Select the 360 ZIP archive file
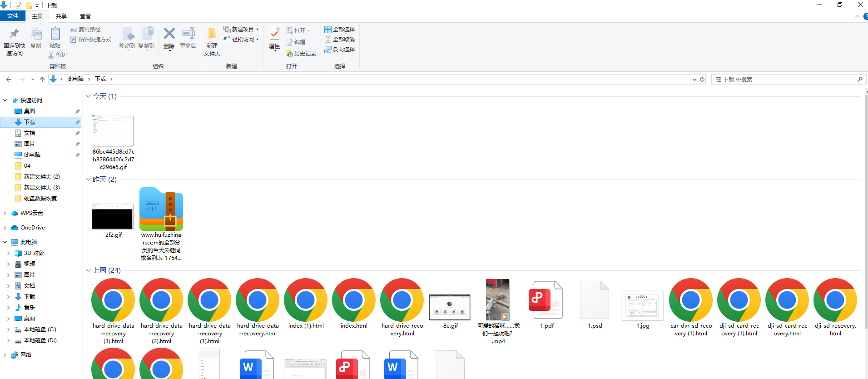 point(161,209)
